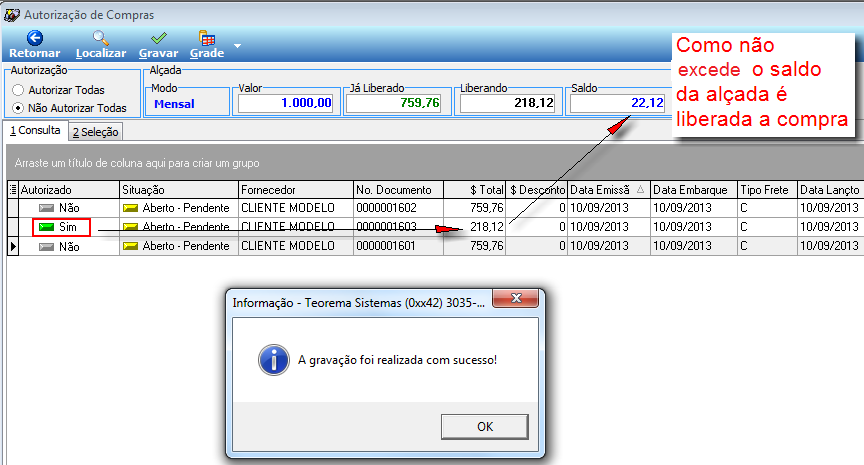Screen dimensions: 864x465
Task: Select Autorizar Todas radio button
Action: pos(18,90)
